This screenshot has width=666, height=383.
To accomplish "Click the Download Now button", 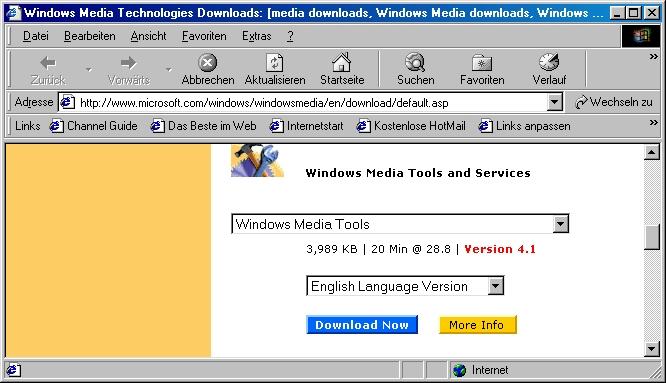I will [x=362, y=325].
